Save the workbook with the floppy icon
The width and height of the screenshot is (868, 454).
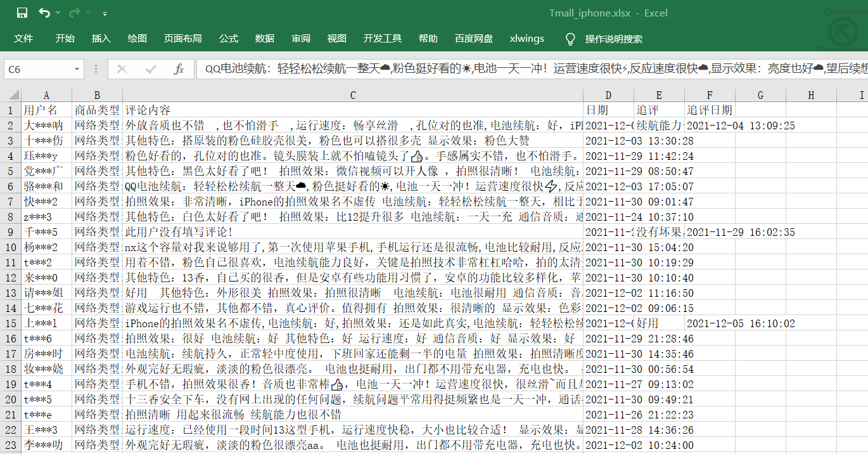coord(22,13)
